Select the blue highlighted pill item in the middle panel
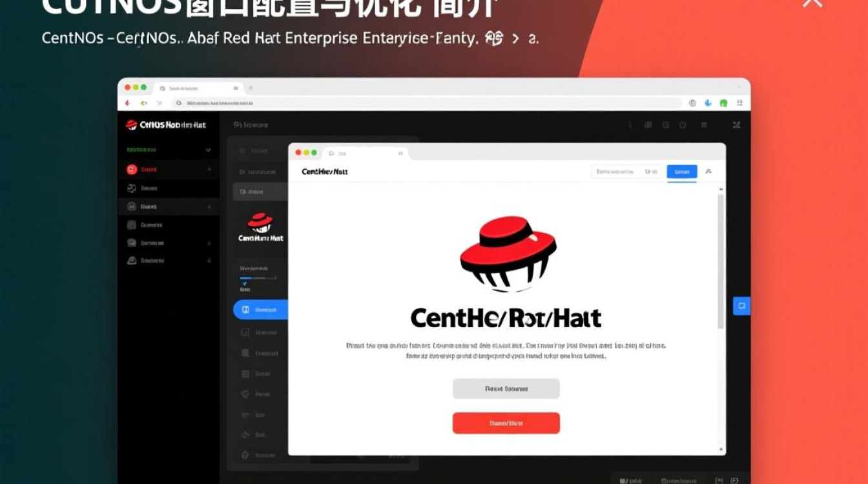Viewport: 868px width, 484px height. tap(260, 310)
